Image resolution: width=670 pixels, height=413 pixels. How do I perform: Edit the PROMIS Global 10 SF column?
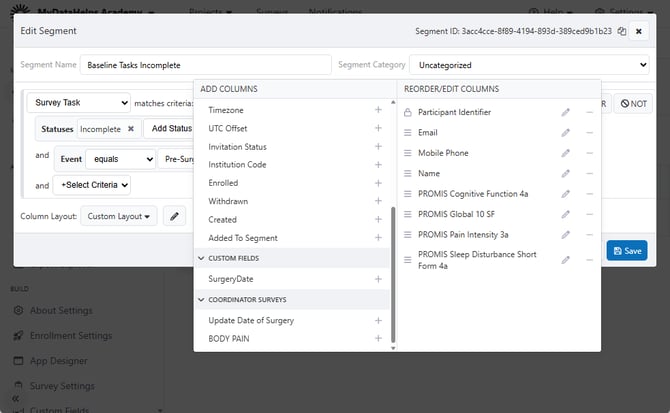(x=566, y=214)
